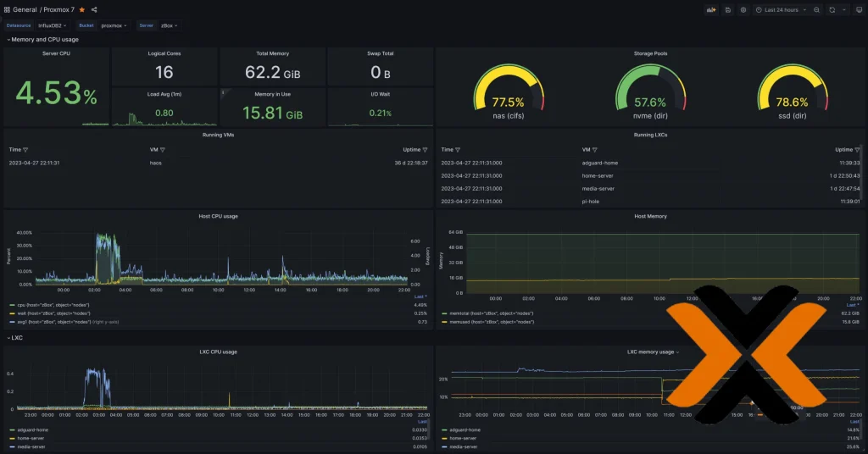Switch to TV/kiosk view mode
This screenshot has height=454, width=868.
pos(860,10)
